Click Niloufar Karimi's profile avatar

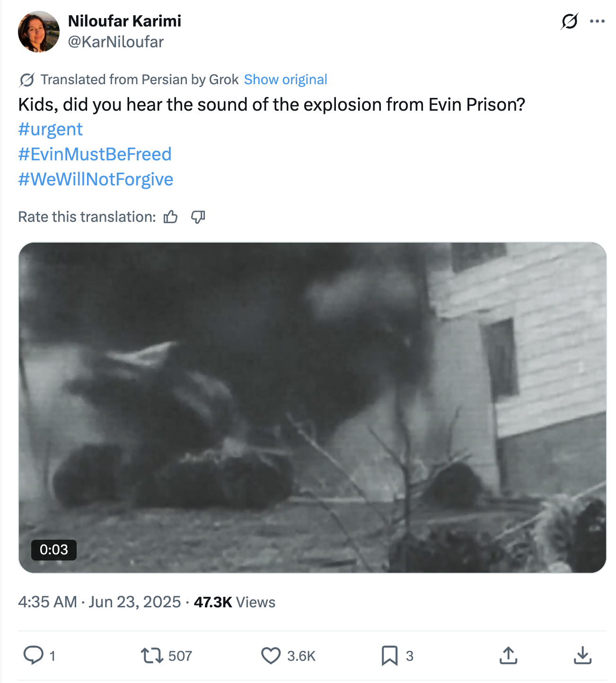tap(39, 32)
